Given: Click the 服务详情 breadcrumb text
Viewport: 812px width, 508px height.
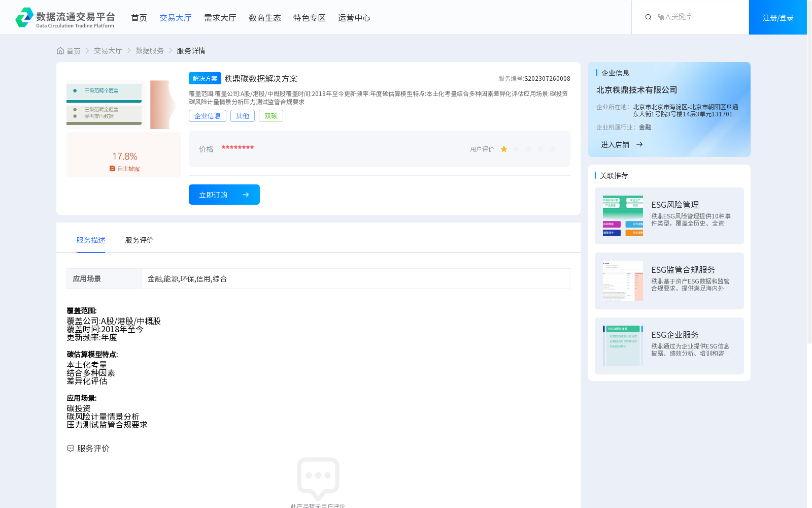Looking at the screenshot, I should [191, 51].
